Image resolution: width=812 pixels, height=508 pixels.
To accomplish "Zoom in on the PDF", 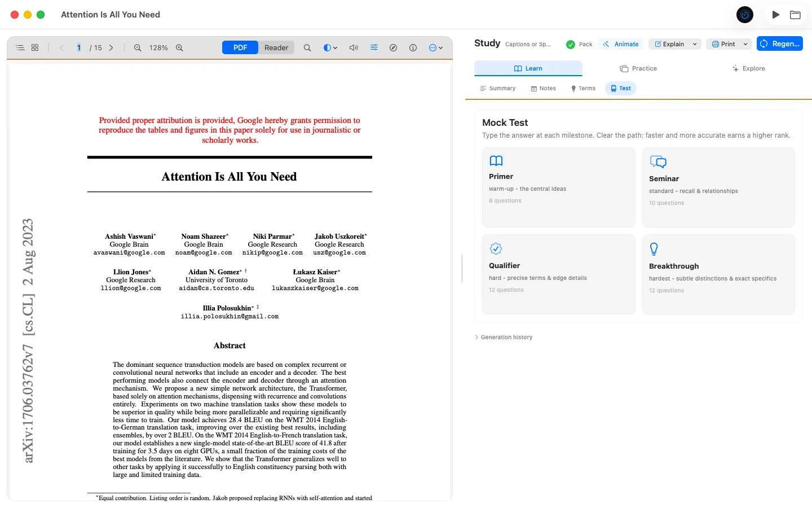I will 179,48.
